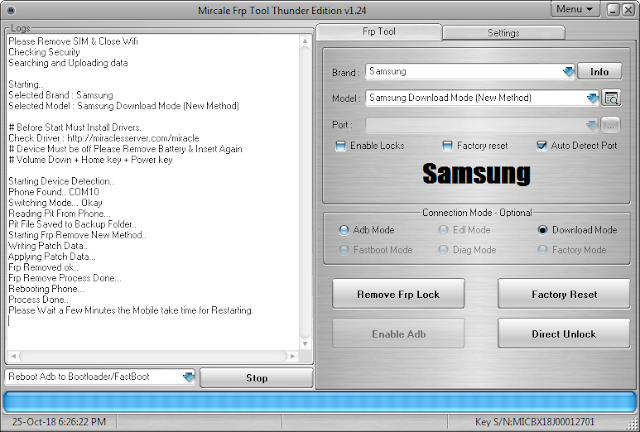
Task: Click logs horizontal scroll left arrow
Action: tap(13, 356)
